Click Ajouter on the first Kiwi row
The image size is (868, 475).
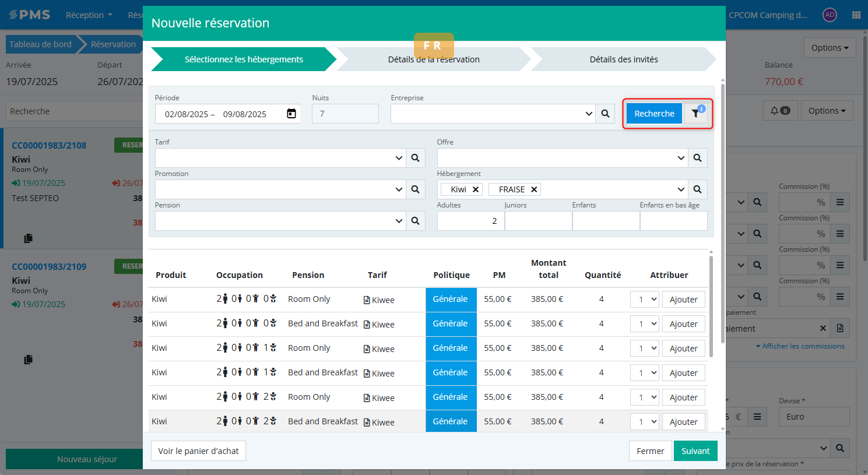683,300
